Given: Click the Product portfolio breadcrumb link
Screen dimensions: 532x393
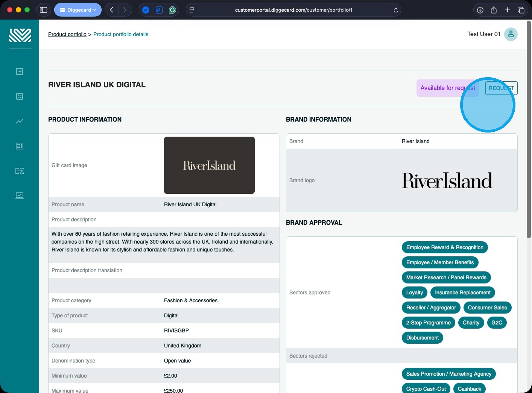Looking at the screenshot, I should tap(67, 34).
